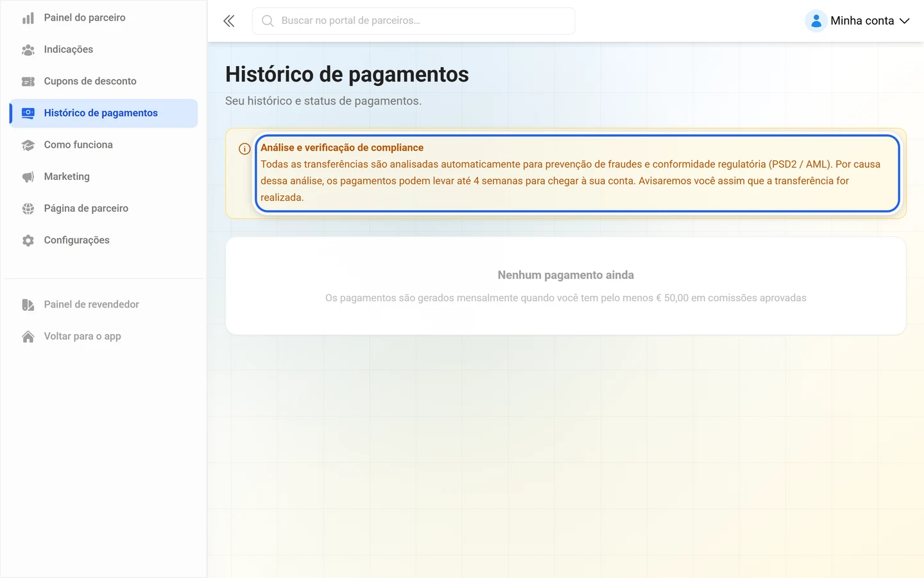
Task: Collapse the sidebar with double-chevron icon
Action: (229, 21)
